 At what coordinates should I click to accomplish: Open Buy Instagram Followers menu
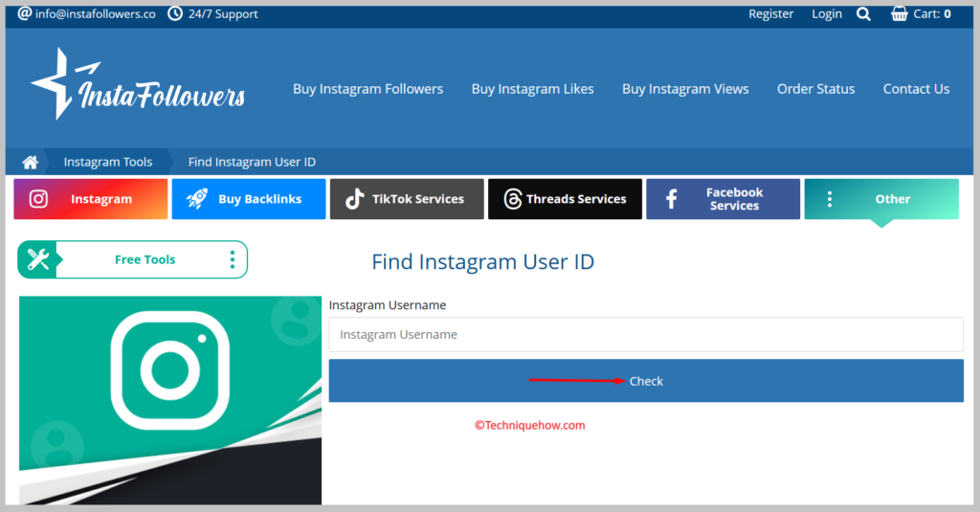pyautogui.click(x=368, y=89)
